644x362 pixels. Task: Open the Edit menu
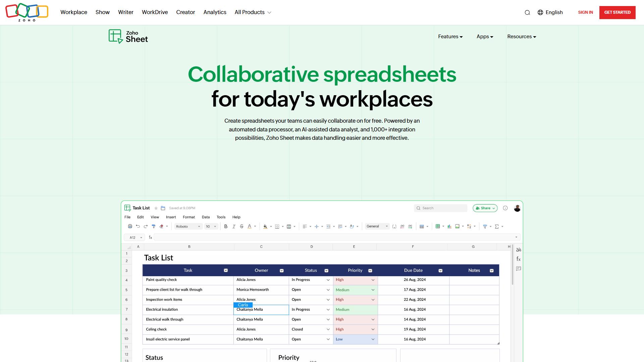pos(141,217)
